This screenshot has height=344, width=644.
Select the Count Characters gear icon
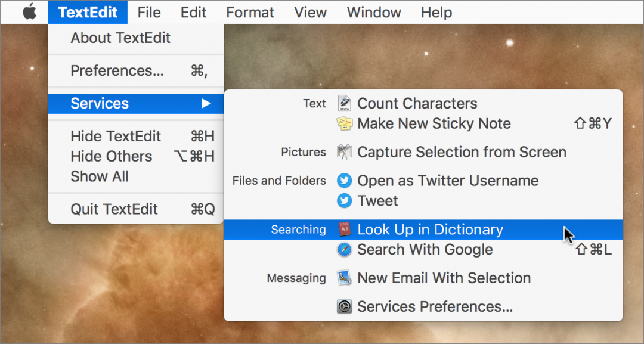coord(343,103)
